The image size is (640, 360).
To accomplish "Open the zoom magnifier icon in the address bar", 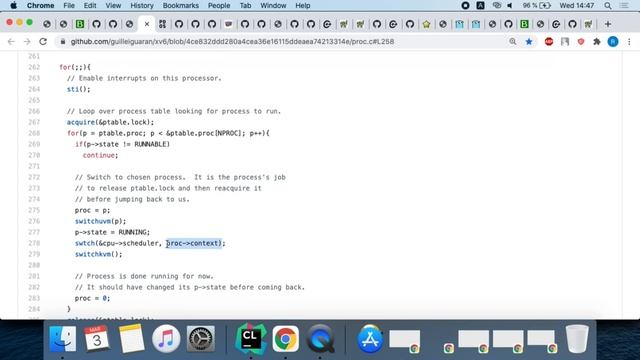I will coord(513,42).
